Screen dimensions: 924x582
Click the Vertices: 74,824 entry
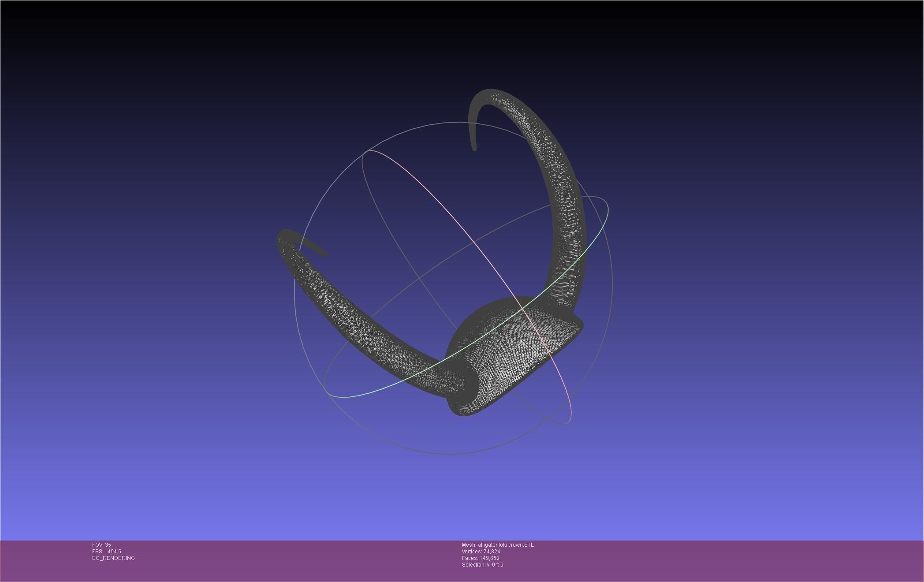coord(481,552)
